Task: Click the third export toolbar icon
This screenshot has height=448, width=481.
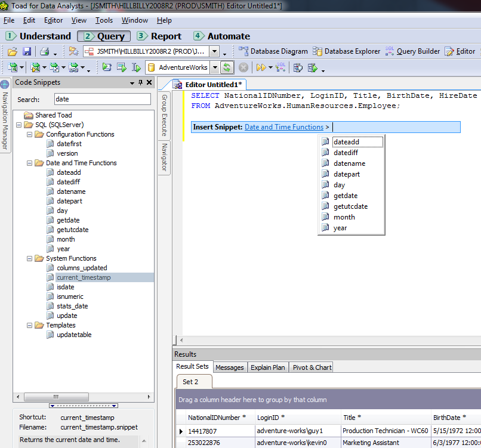Action: pyautogui.click(x=54, y=67)
